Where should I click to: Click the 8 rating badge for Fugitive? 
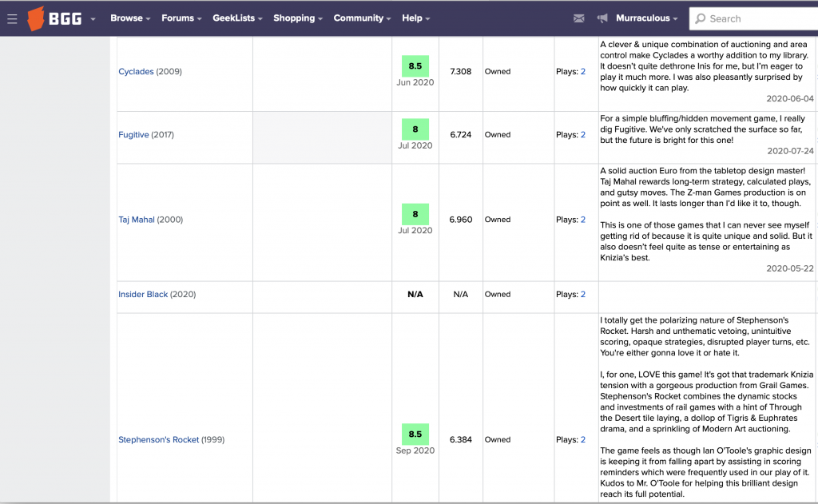(x=415, y=129)
